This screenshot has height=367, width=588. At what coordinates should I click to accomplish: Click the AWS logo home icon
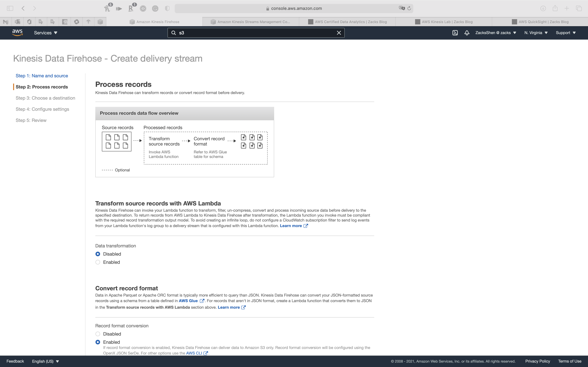coord(17,33)
